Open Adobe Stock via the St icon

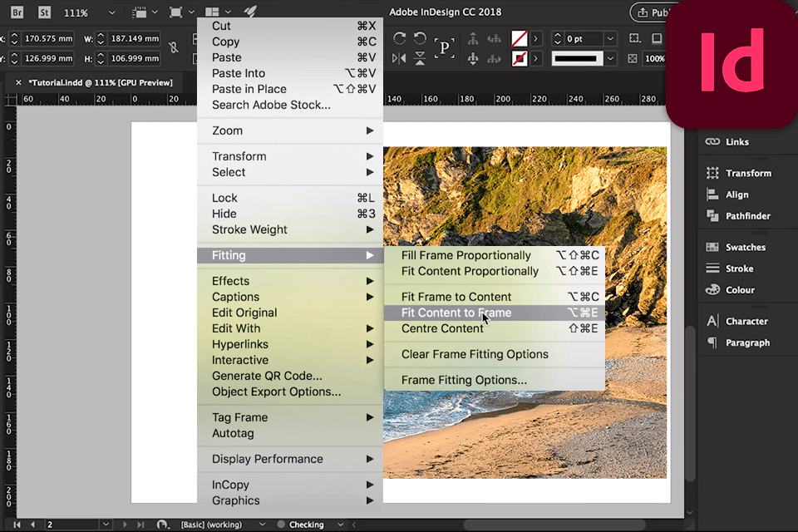pyautogui.click(x=42, y=12)
